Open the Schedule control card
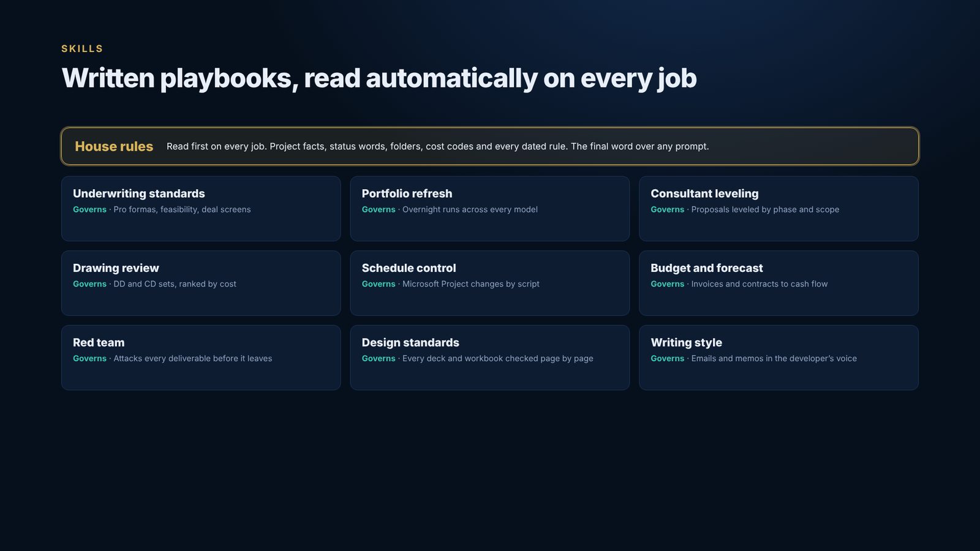The width and height of the screenshot is (980, 551). [490, 283]
